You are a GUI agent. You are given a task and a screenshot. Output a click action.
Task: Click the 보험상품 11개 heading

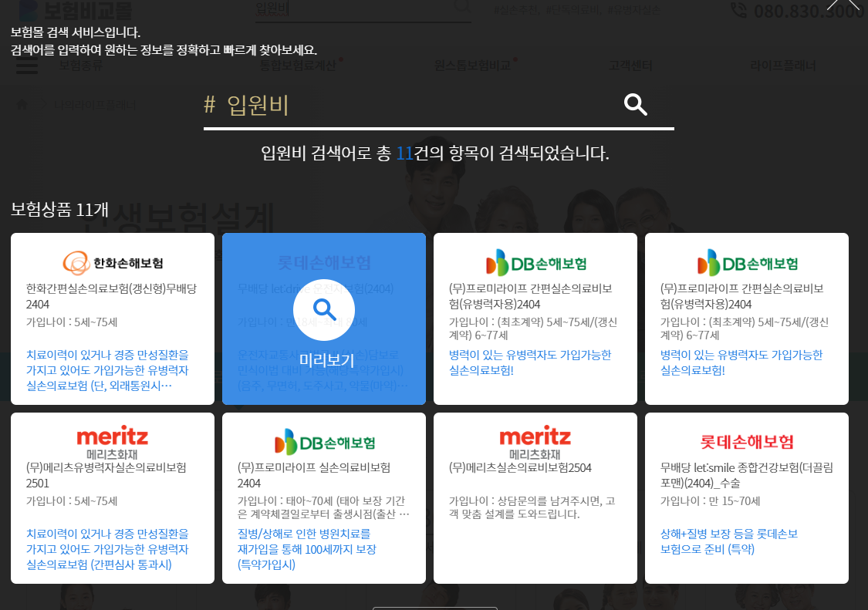(x=59, y=210)
